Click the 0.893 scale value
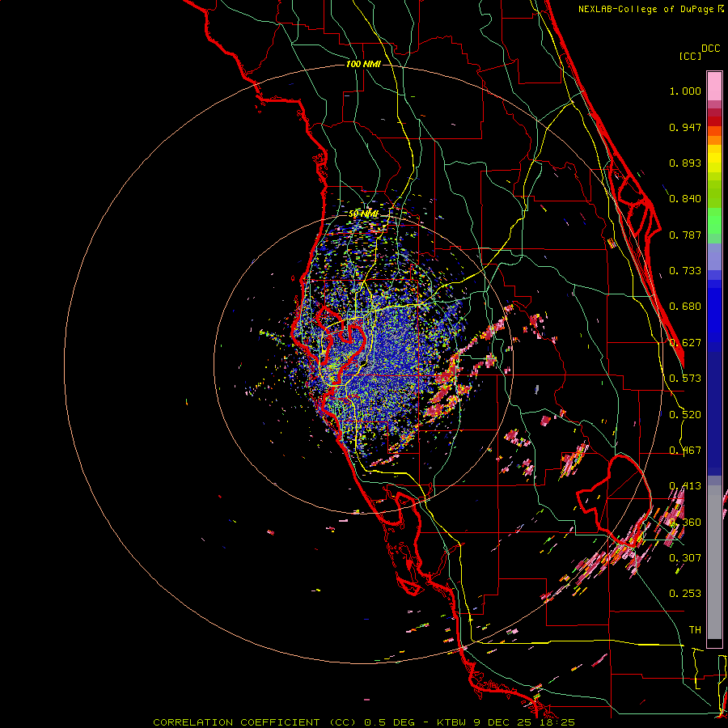Viewport: 728px width, 728px height. coord(685,163)
